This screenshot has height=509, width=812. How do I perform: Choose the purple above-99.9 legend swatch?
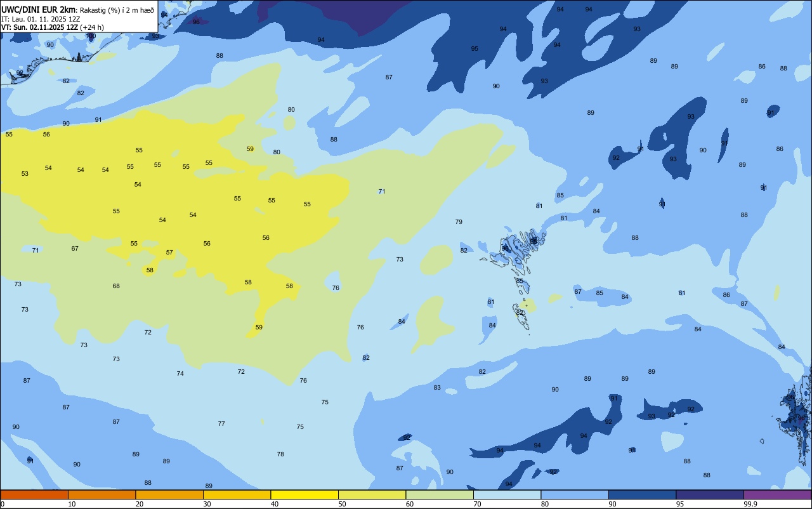[777, 494]
